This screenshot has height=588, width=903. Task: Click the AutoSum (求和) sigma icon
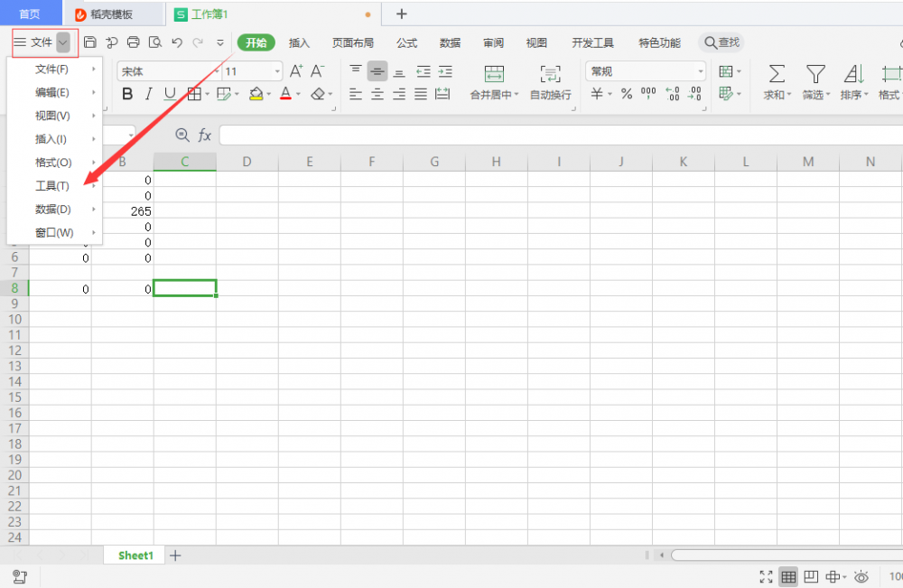pos(775,74)
